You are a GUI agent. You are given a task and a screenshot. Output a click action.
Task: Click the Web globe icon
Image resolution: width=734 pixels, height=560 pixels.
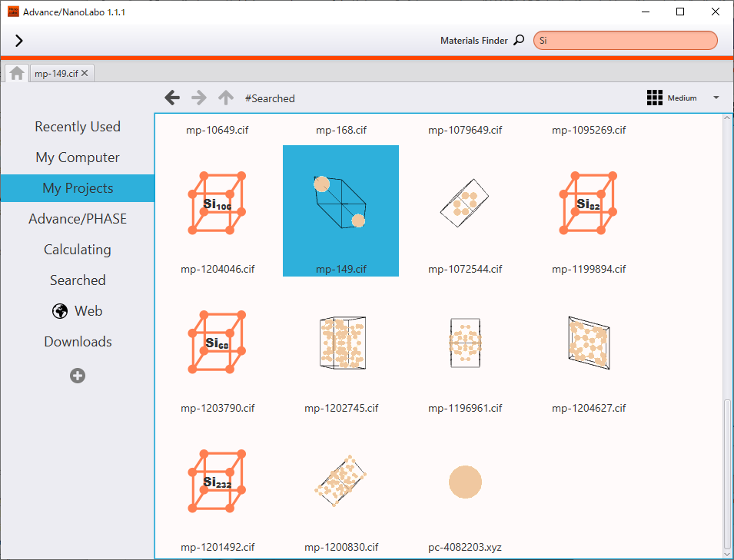tap(60, 311)
